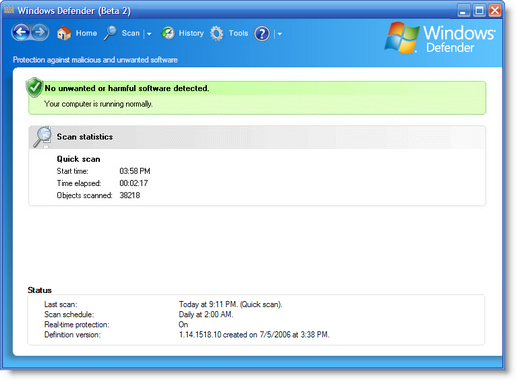Click the time elapsed value '00:02:17'
Viewport: 516px width, 380px height.
coord(133,183)
